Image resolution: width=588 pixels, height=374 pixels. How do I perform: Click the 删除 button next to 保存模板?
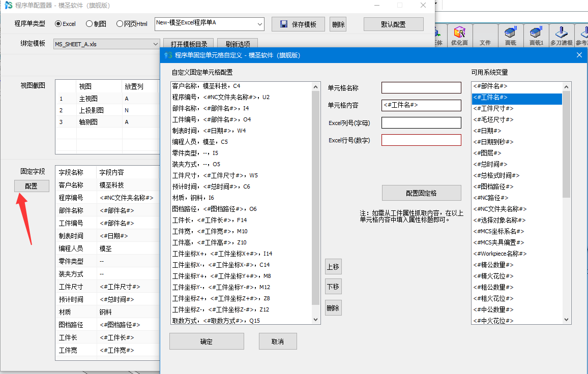click(x=338, y=24)
